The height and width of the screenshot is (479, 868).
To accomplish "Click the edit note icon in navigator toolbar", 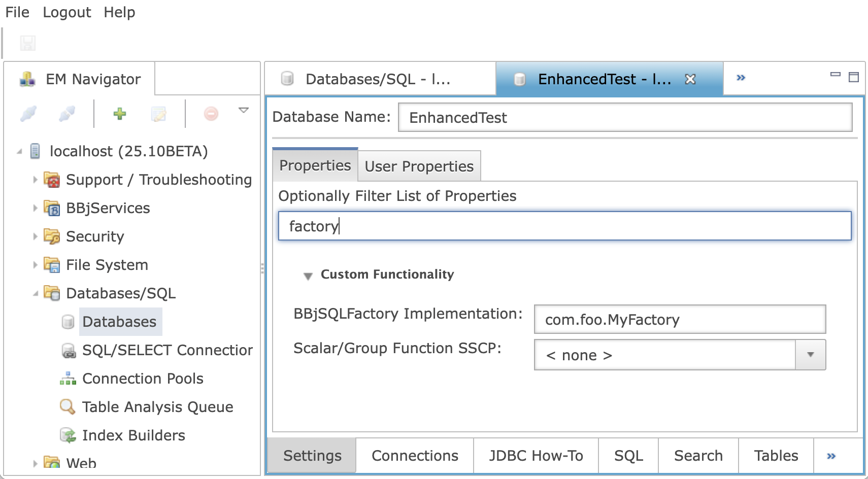I will 159,114.
